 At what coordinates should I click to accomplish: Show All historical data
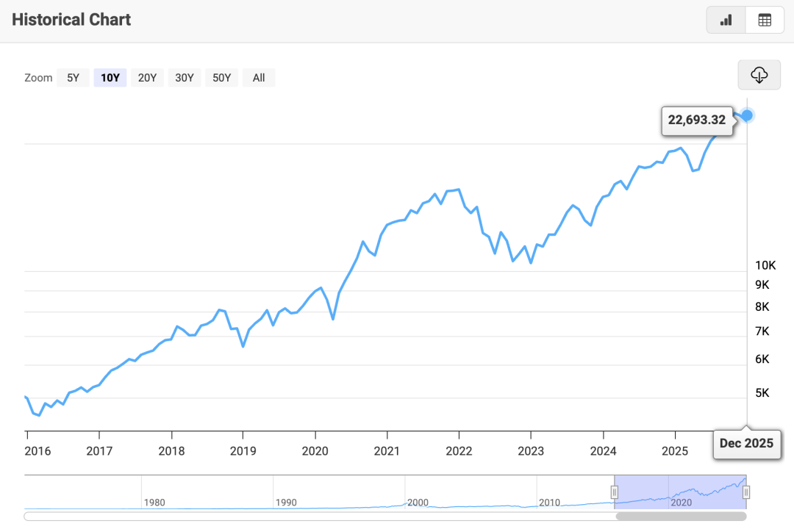[259, 78]
